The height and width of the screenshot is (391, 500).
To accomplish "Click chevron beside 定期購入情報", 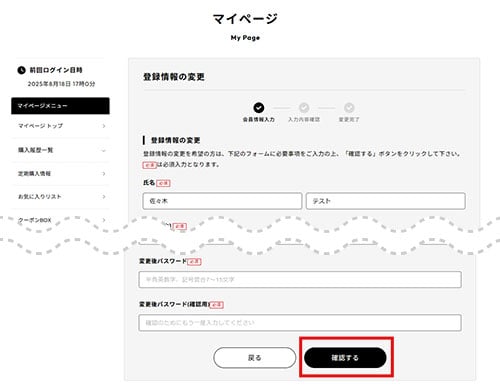I will 104,174.
